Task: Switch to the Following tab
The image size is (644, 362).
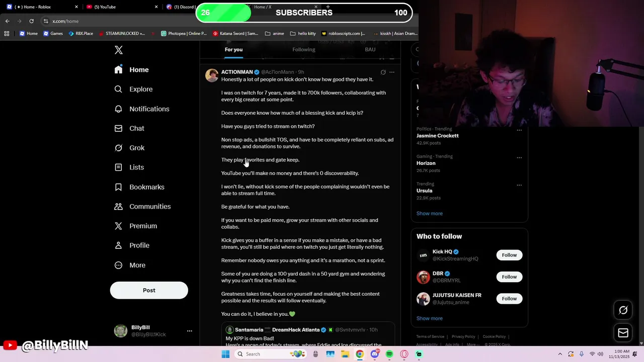Action: (x=304, y=49)
